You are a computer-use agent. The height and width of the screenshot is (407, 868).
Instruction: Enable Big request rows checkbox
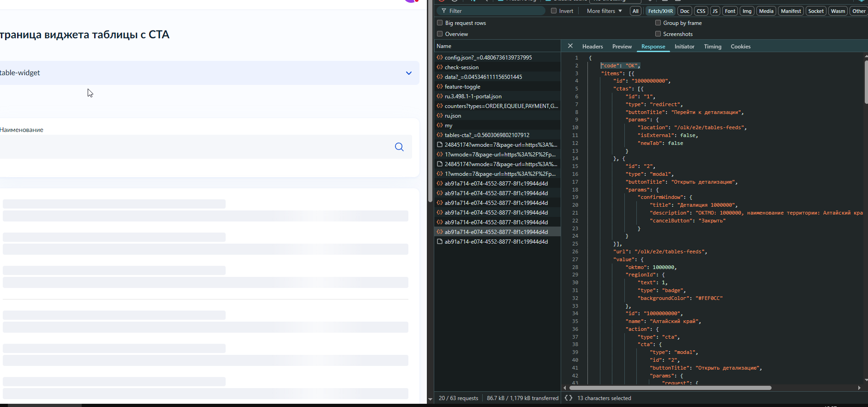pos(440,23)
